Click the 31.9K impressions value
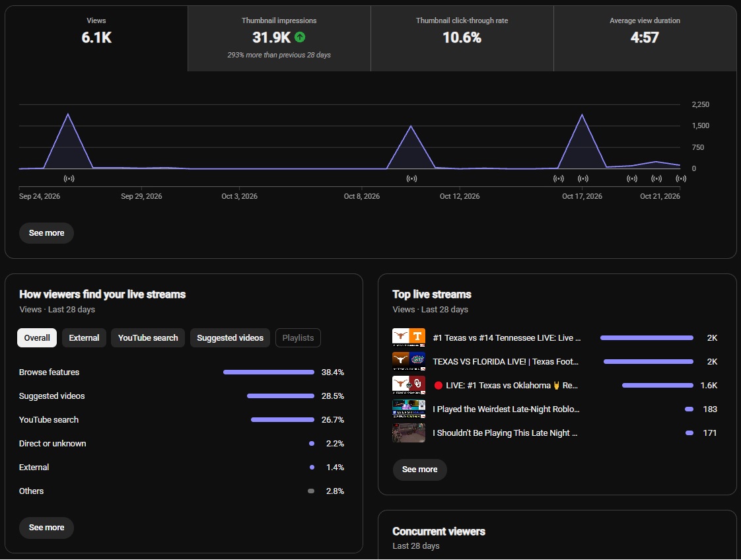Image resolution: width=741 pixels, height=560 pixels. 271,38
